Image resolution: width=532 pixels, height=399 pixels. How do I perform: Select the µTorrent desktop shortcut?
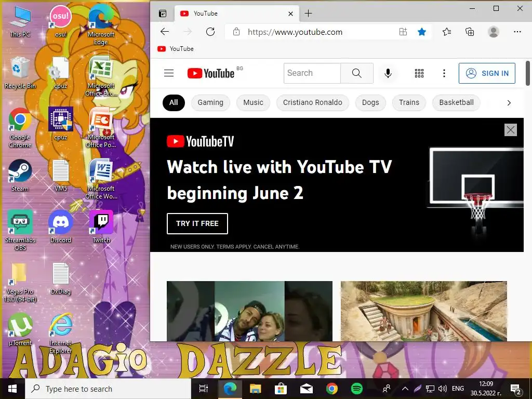(x=20, y=330)
